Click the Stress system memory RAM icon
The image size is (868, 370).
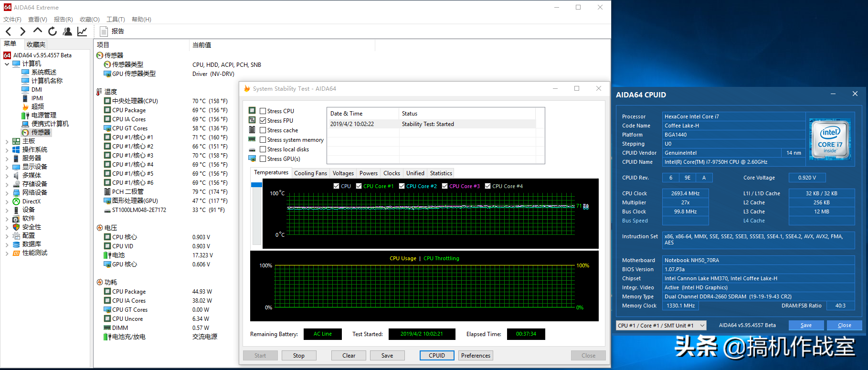click(252, 139)
